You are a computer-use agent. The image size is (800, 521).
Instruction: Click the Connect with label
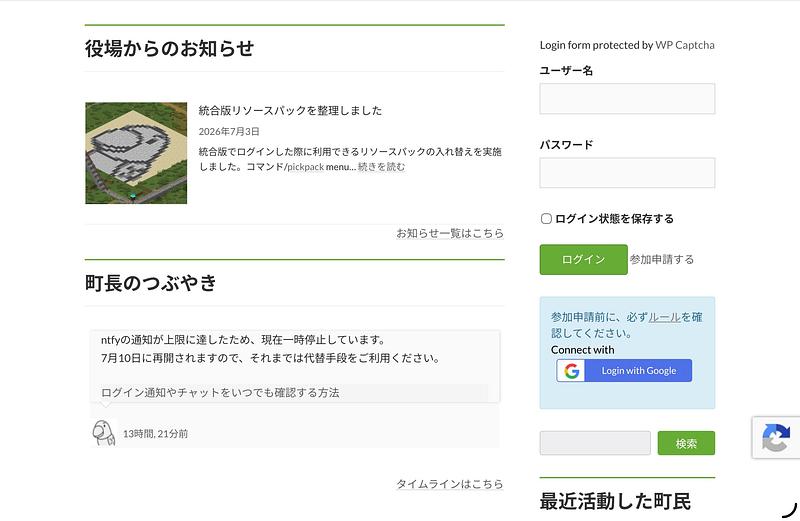click(x=582, y=350)
